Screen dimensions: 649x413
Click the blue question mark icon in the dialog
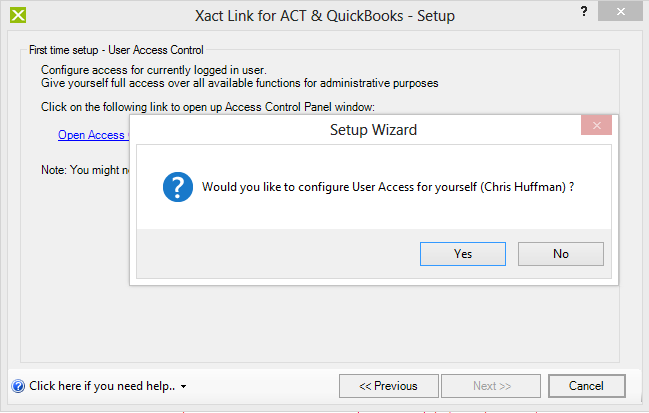pyautogui.click(x=178, y=187)
